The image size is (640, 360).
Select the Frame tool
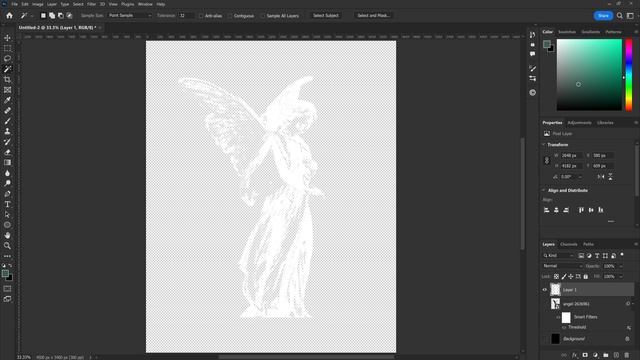pyautogui.click(x=7, y=90)
